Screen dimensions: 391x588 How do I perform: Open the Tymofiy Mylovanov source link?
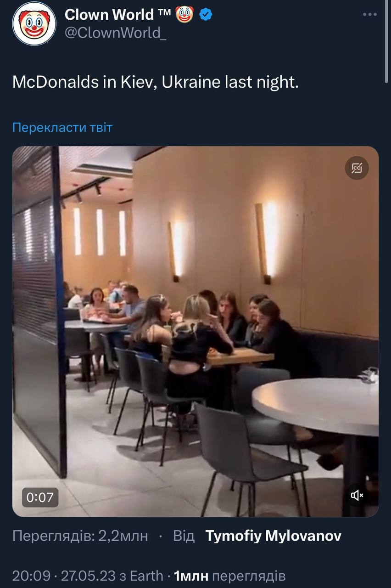pyautogui.click(x=273, y=536)
